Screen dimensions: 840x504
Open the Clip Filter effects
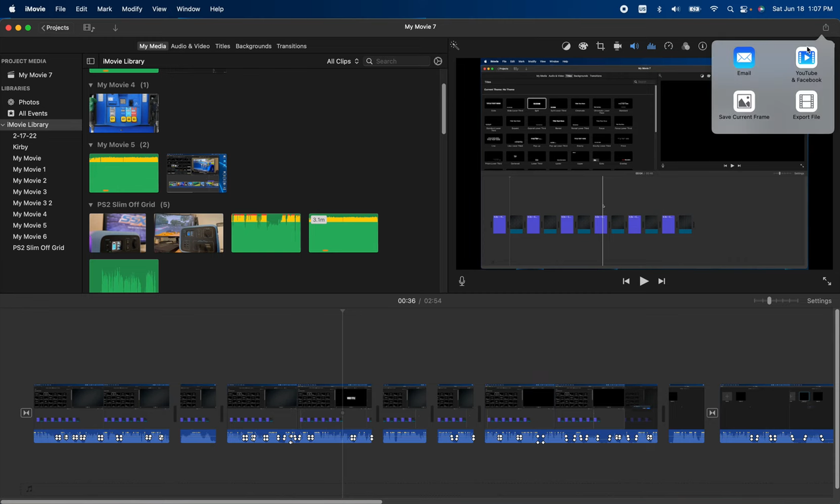coord(686,46)
